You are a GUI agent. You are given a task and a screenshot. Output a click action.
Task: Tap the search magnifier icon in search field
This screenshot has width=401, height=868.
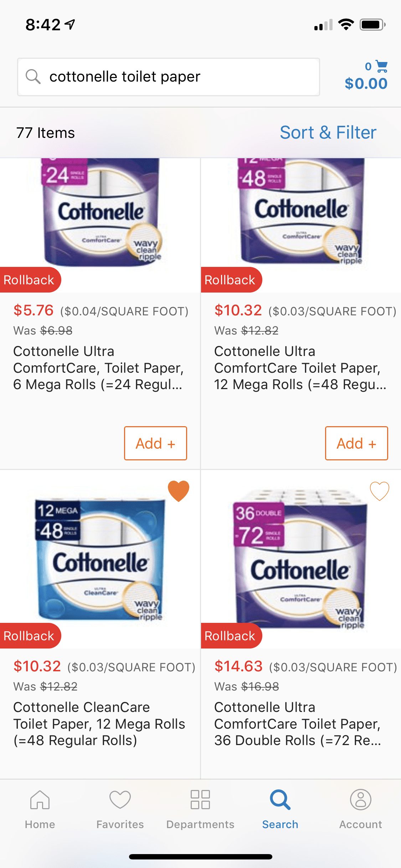click(33, 77)
